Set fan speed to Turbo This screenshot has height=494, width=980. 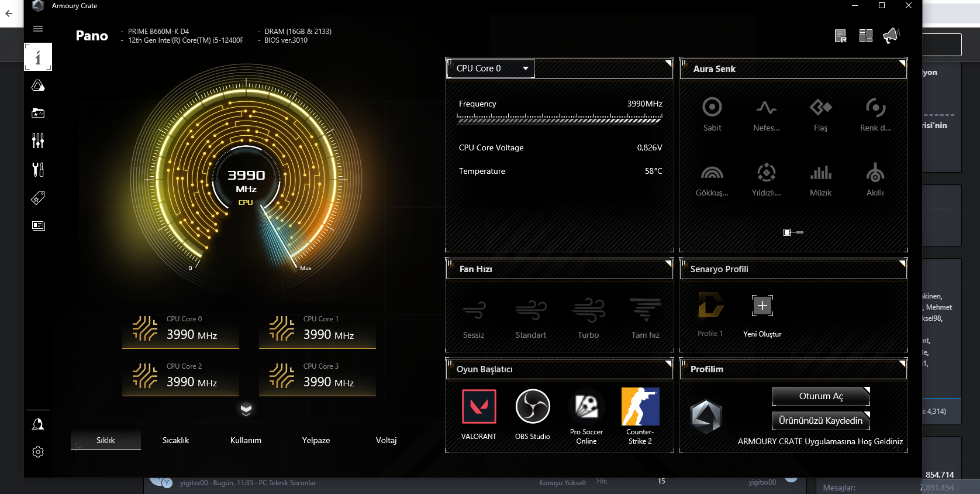(588, 318)
